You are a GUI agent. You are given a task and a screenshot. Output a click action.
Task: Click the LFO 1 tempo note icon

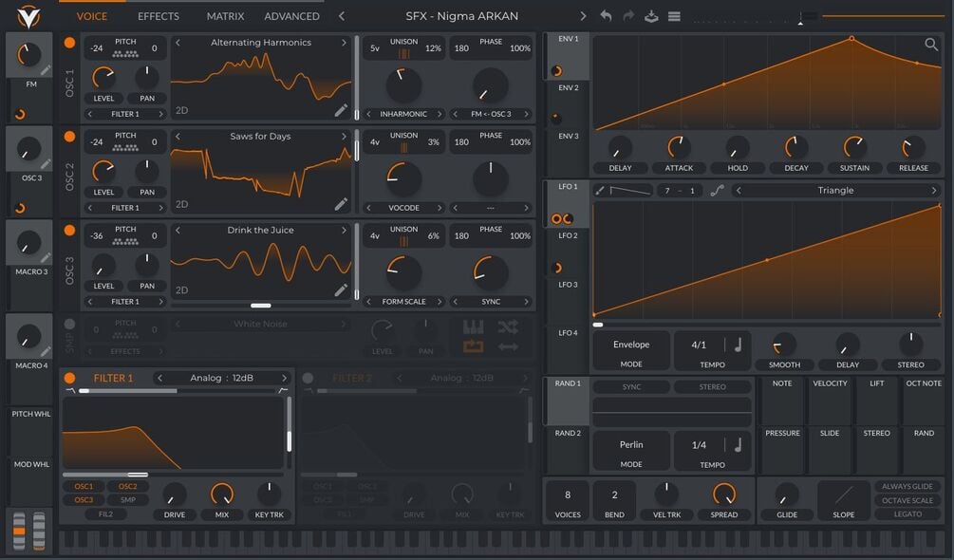(x=738, y=345)
